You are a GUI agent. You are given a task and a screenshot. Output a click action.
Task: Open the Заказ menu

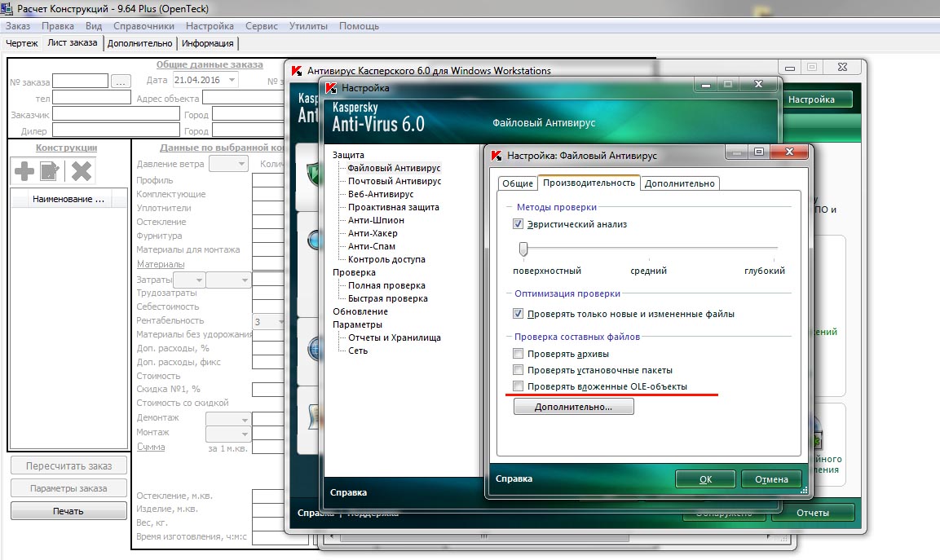point(18,26)
